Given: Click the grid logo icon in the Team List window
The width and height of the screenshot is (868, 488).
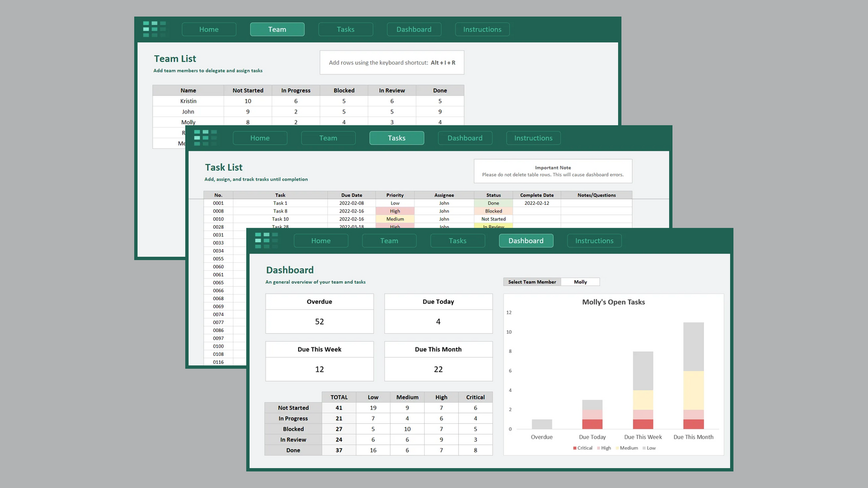Looking at the screenshot, I should (x=154, y=29).
